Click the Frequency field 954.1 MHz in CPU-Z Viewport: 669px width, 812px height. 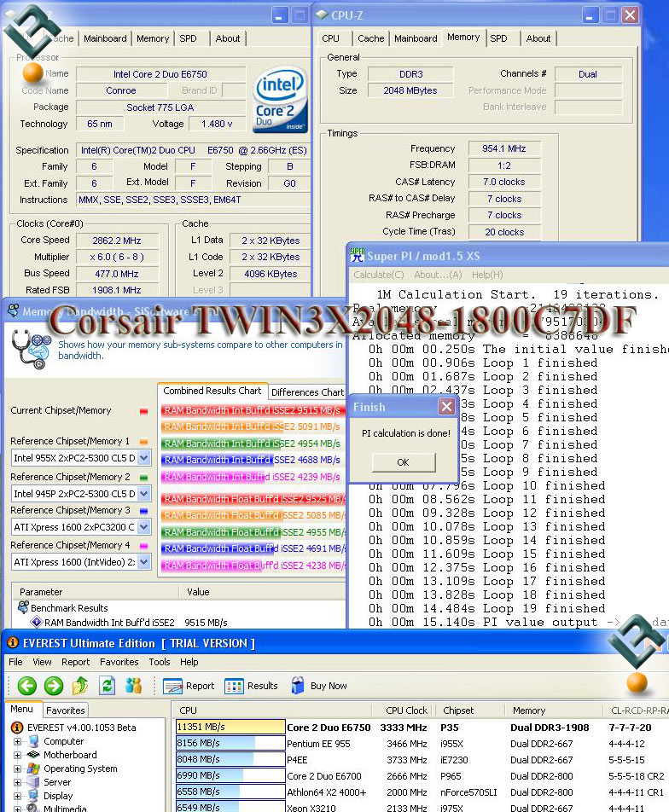coord(504,148)
